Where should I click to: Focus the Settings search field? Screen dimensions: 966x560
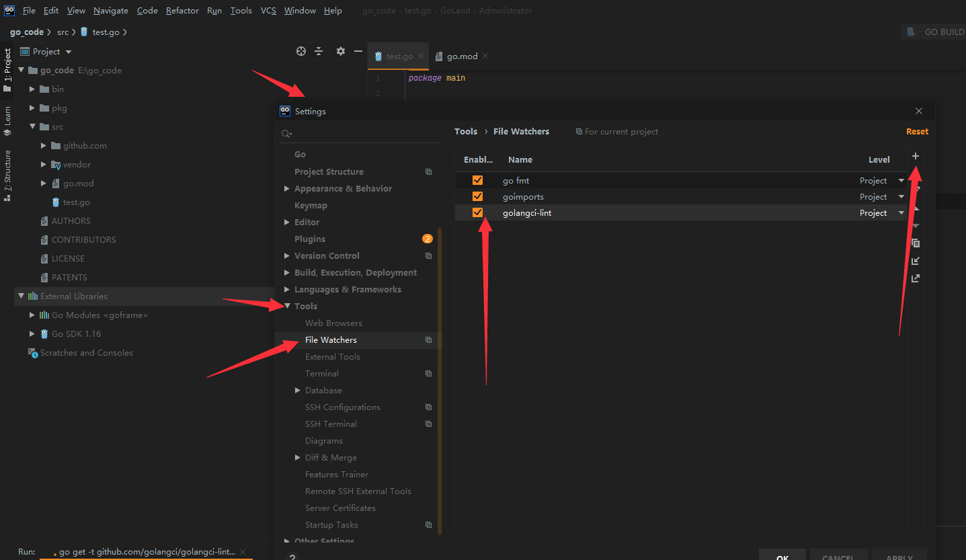[359, 134]
